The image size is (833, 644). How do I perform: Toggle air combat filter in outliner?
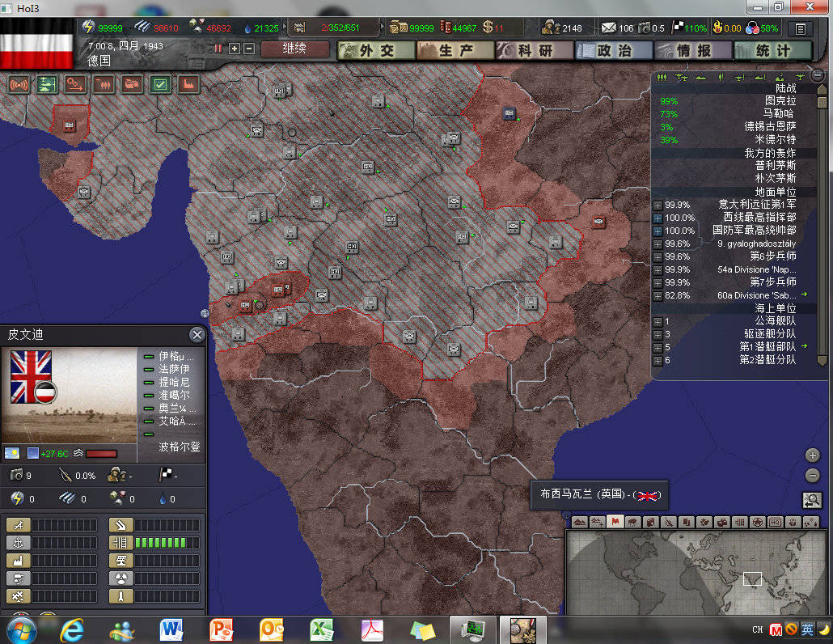pos(739,78)
